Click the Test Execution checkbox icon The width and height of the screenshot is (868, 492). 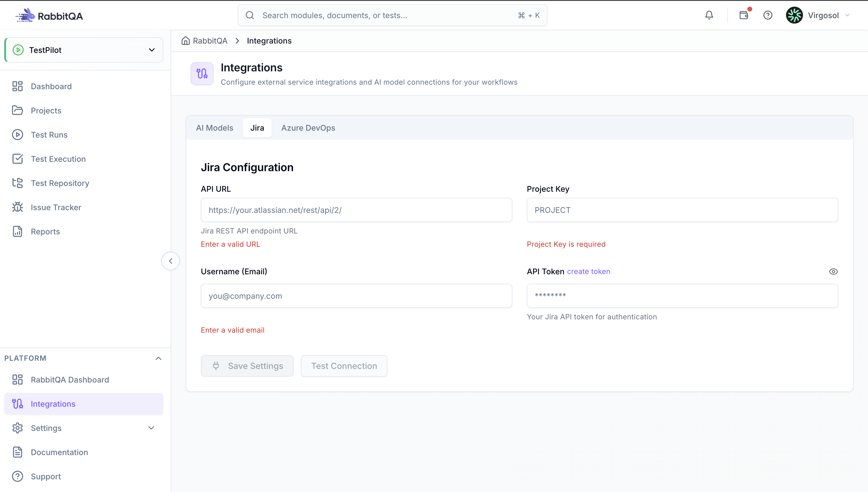18,159
